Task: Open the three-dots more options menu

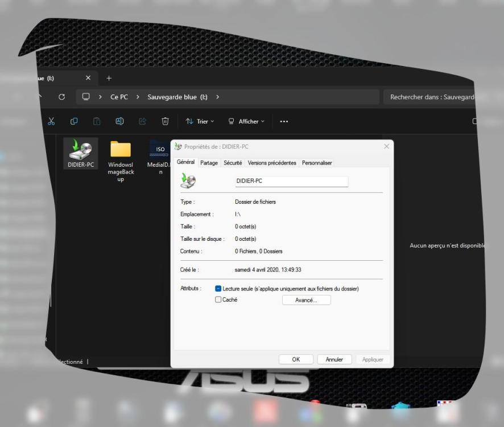Action: (x=284, y=121)
